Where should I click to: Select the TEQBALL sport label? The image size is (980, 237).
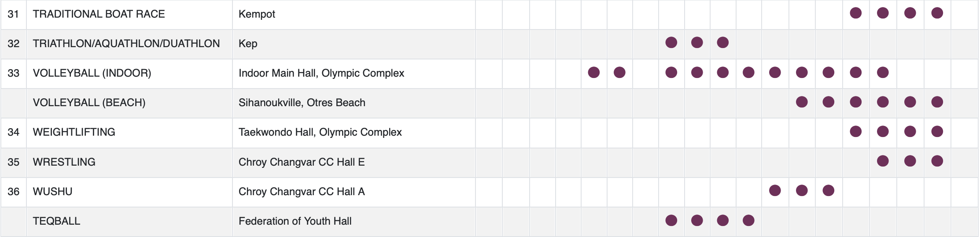[56, 221]
